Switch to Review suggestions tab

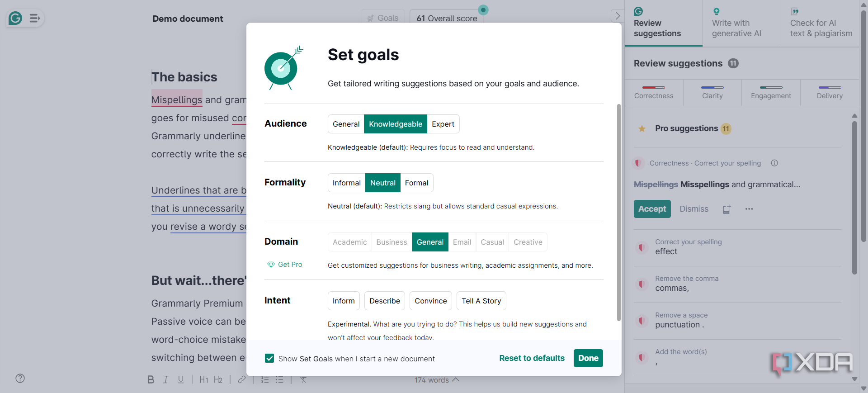663,23
